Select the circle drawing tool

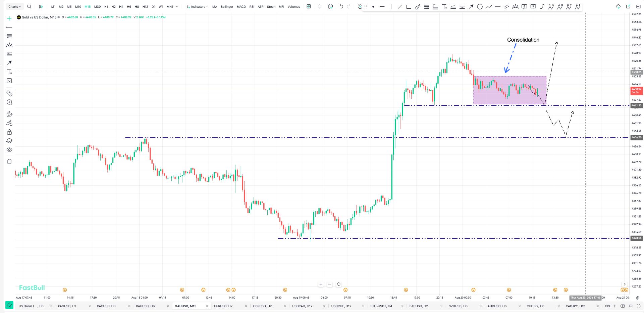click(x=480, y=7)
